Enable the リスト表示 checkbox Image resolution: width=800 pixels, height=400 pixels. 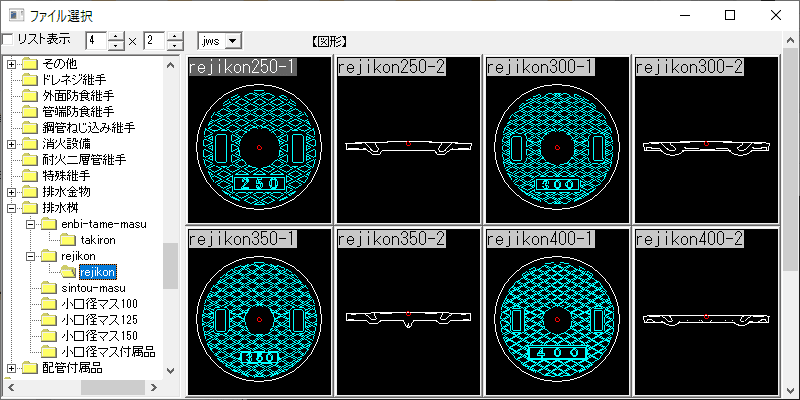tap(8, 40)
